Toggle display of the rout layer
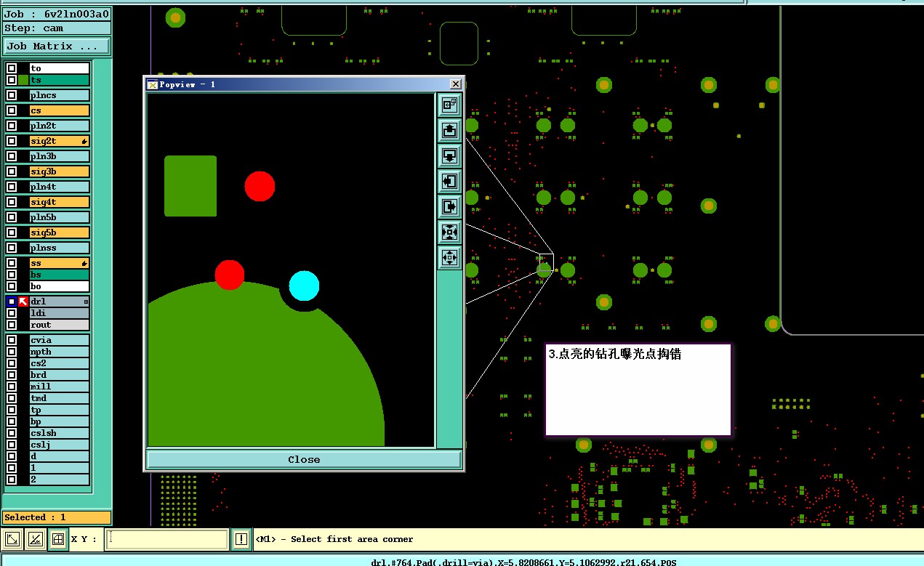This screenshot has height=566, width=924. click(x=12, y=325)
